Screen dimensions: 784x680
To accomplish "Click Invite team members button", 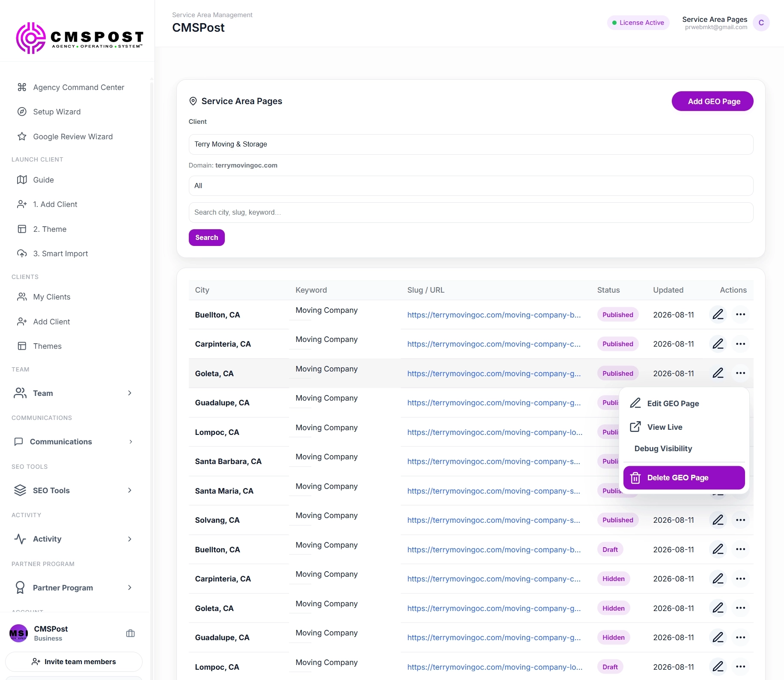I will [74, 662].
